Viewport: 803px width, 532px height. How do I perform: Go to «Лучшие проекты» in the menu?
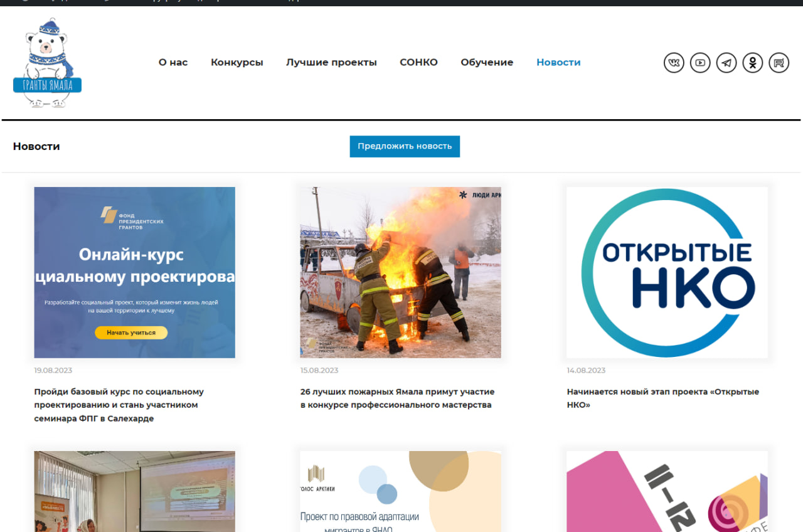click(x=331, y=63)
